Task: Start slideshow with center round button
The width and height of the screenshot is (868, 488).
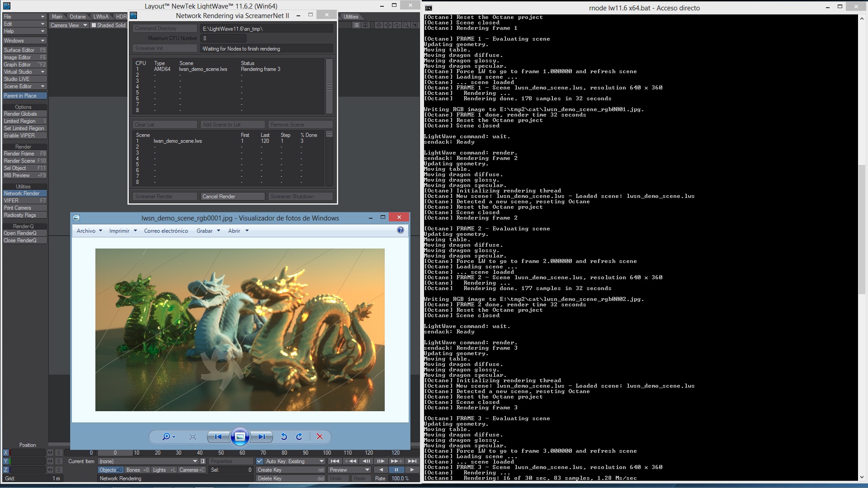Action: (240, 436)
